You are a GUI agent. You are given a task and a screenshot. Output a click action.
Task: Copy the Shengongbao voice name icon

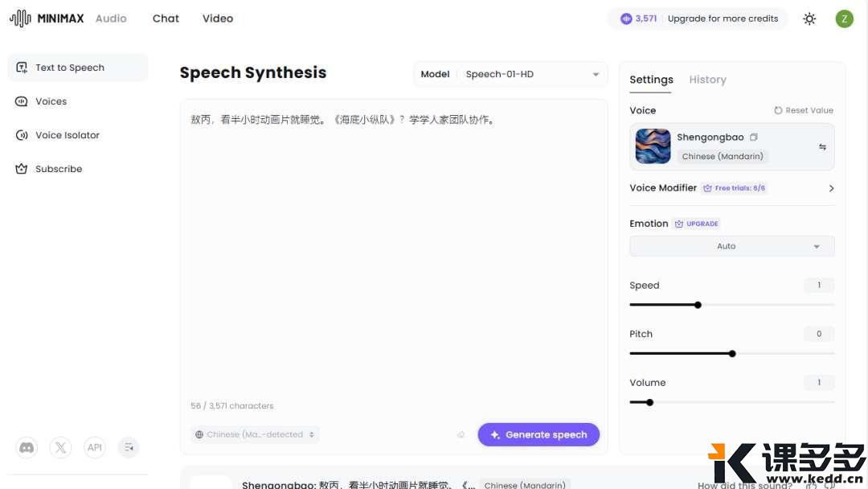(x=753, y=138)
